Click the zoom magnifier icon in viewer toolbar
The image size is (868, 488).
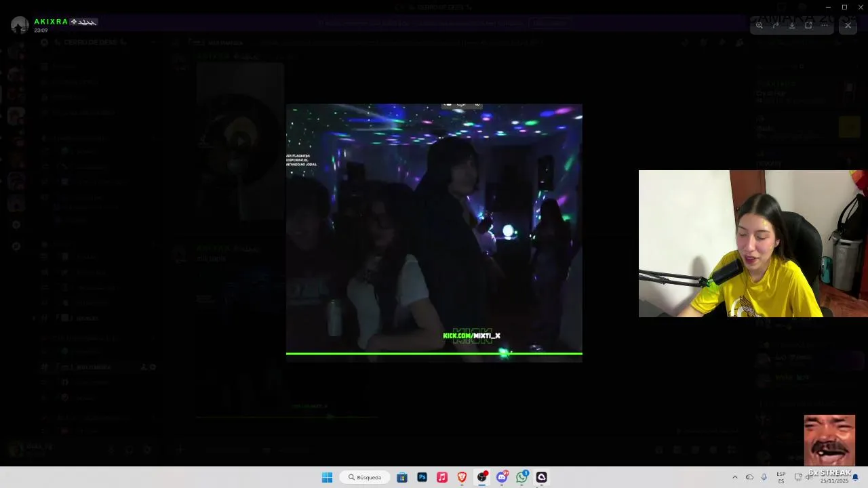tap(759, 25)
